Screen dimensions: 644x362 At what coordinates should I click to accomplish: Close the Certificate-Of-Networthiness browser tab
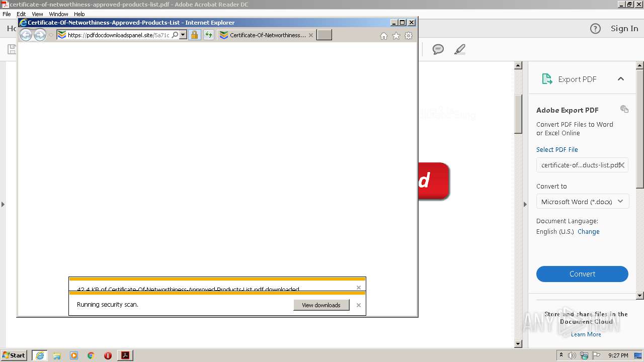pos(311,35)
